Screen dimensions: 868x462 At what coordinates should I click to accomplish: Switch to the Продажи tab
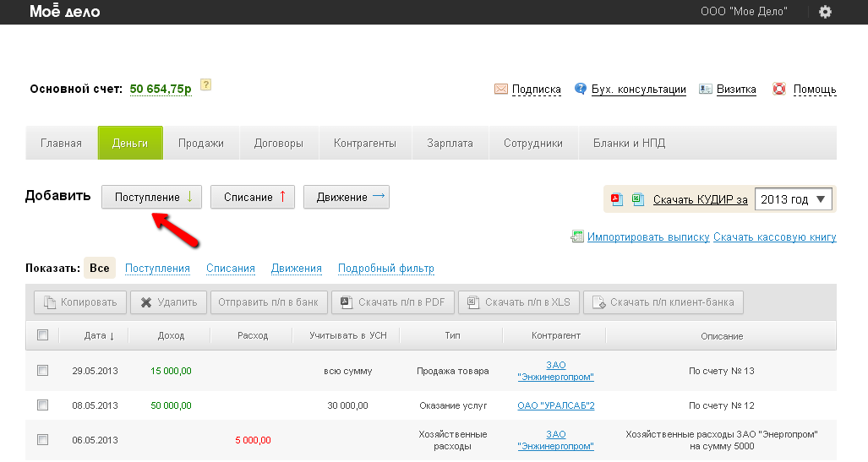201,143
